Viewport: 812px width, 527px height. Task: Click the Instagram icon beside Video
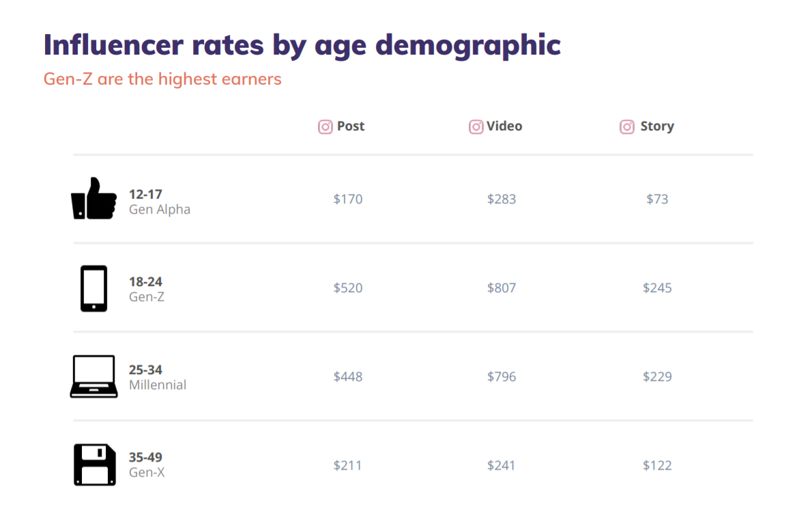click(476, 127)
